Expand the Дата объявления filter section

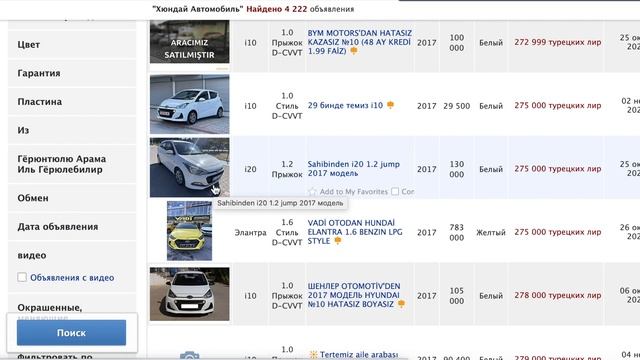click(x=72, y=227)
